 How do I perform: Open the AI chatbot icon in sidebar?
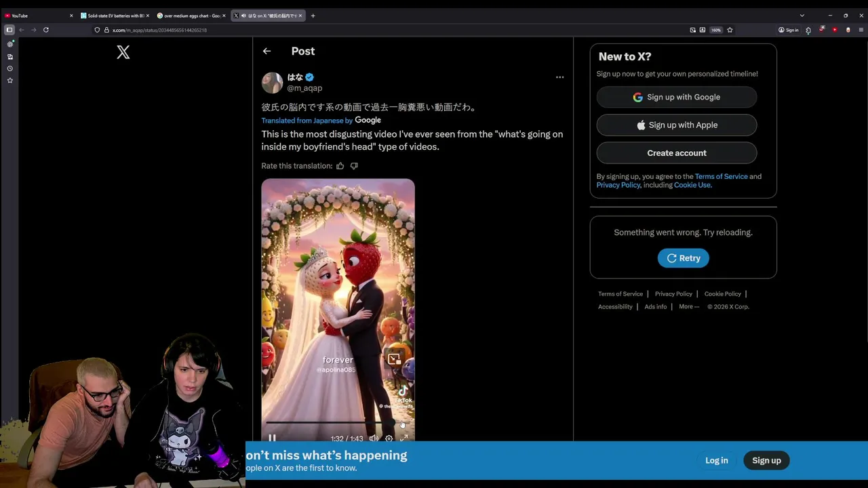[10, 44]
